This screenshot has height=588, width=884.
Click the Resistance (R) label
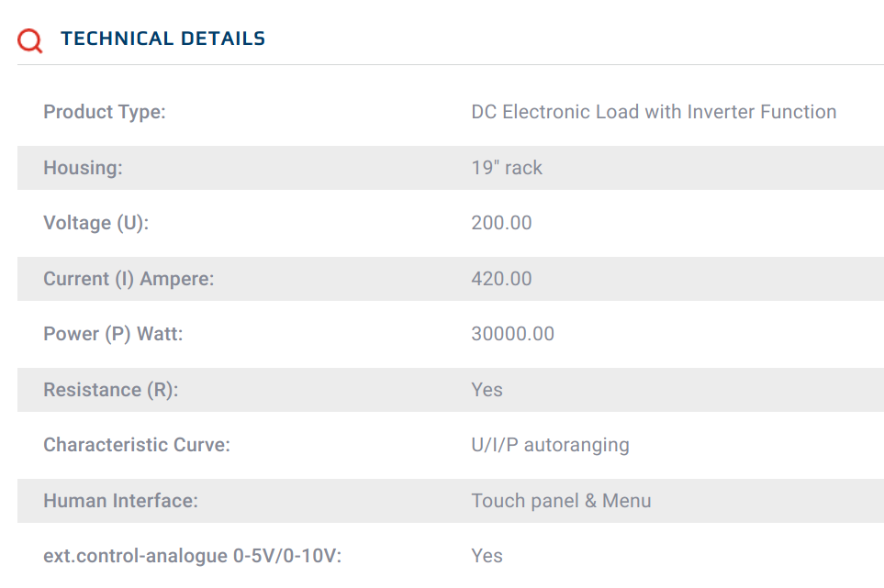point(110,390)
